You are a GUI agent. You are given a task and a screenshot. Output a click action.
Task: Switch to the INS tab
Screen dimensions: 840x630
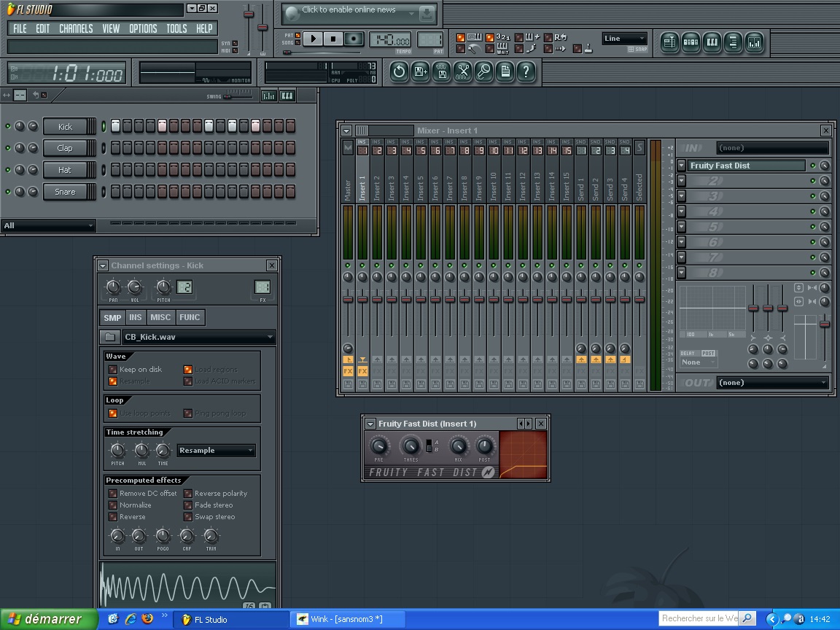136,318
